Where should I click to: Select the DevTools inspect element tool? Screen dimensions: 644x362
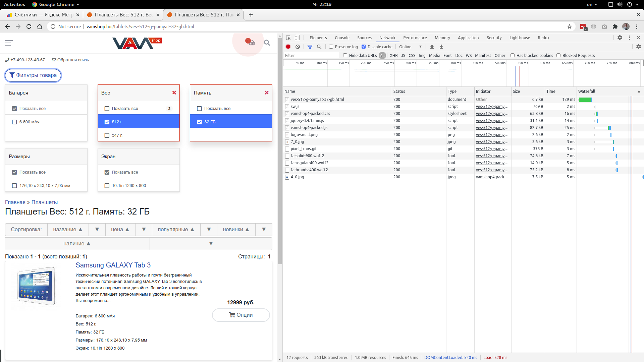coord(288,38)
